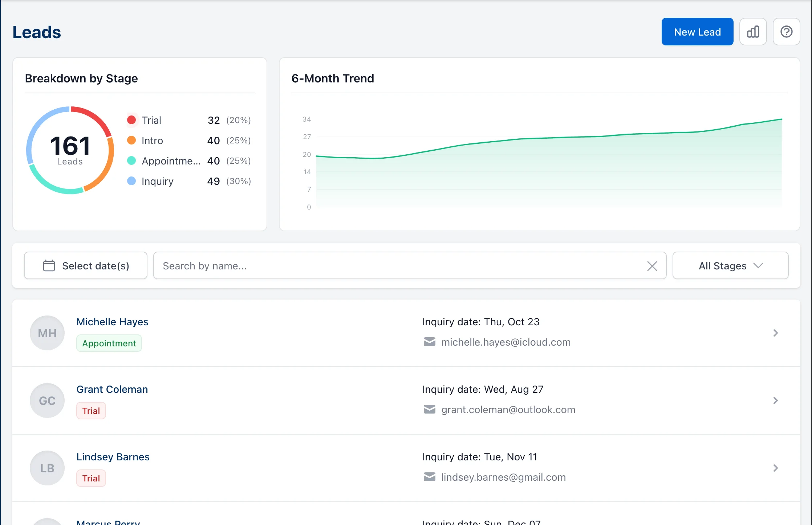The height and width of the screenshot is (525, 812).
Task: Click the MH avatar thumbnail
Action: (x=47, y=333)
